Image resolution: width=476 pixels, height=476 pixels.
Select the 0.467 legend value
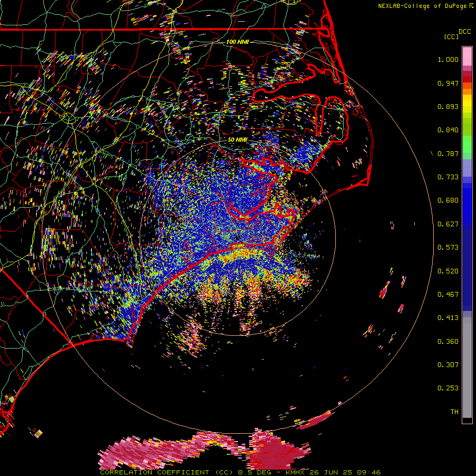pos(448,295)
